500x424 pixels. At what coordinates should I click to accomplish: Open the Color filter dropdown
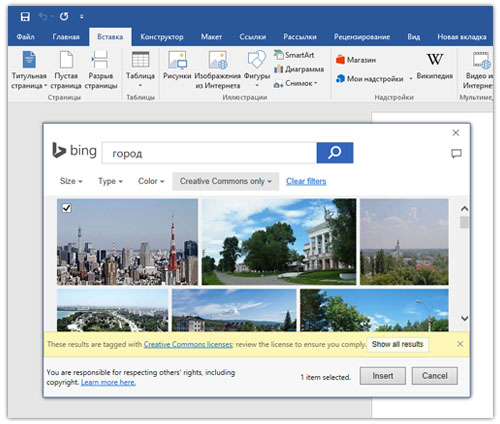tap(151, 181)
